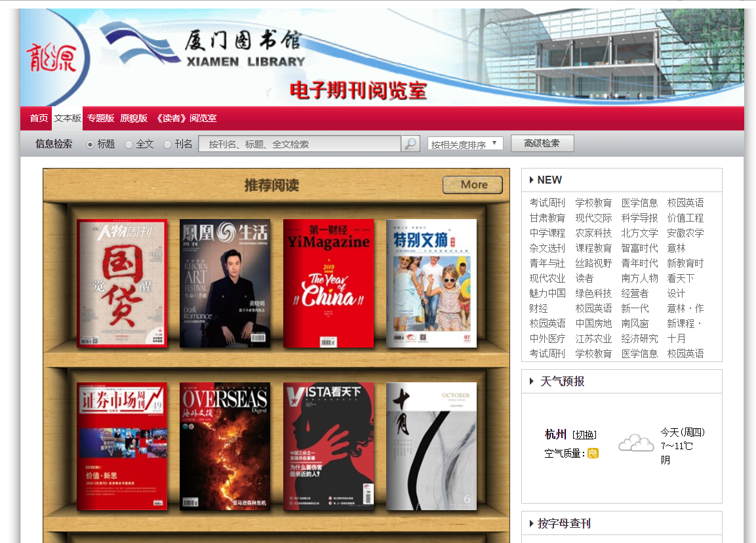The width and height of the screenshot is (756, 543).
Task: Open the 《读者》阅览室 tab
Action: (x=185, y=118)
